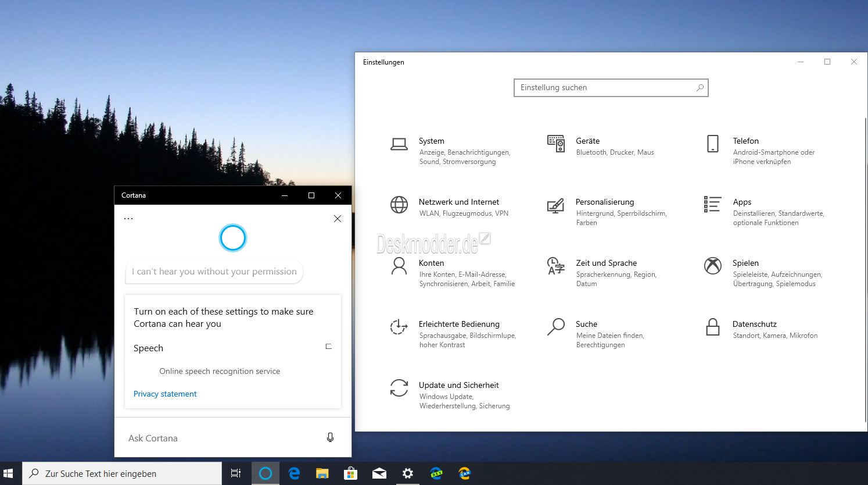Open the Zeit und Sprache icon

[556, 266]
